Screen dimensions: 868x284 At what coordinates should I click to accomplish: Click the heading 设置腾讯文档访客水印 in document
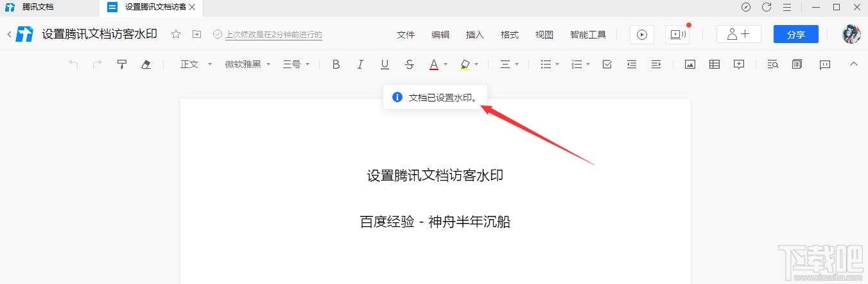point(435,175)
